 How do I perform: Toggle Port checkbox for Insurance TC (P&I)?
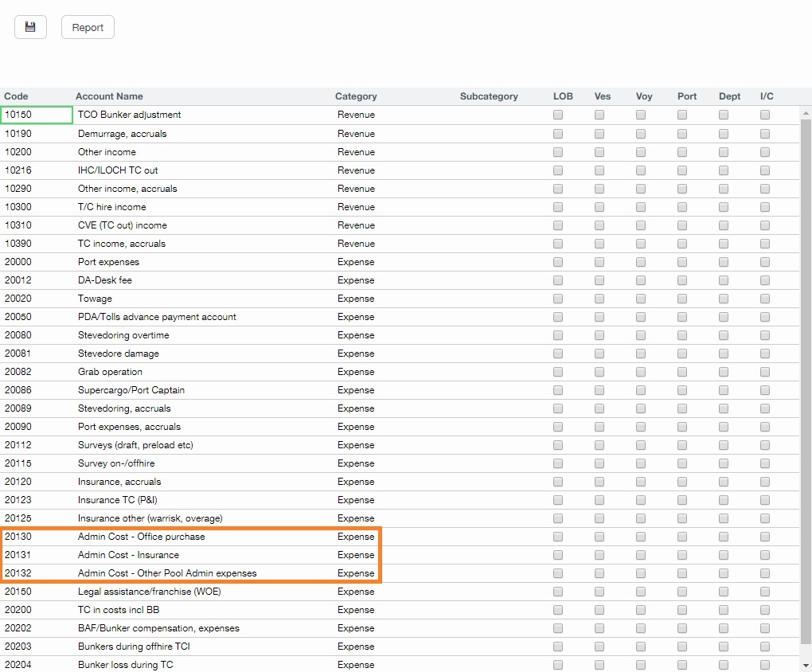[681, 500]
